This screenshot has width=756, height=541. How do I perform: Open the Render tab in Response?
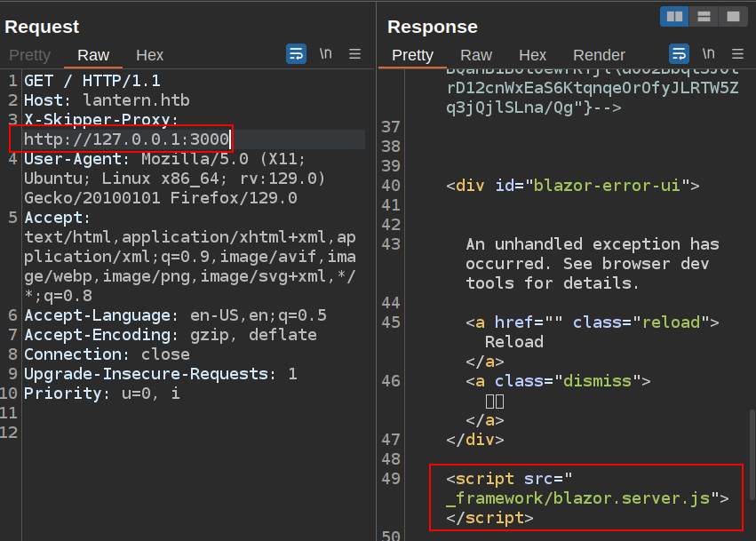pos(599,55)
